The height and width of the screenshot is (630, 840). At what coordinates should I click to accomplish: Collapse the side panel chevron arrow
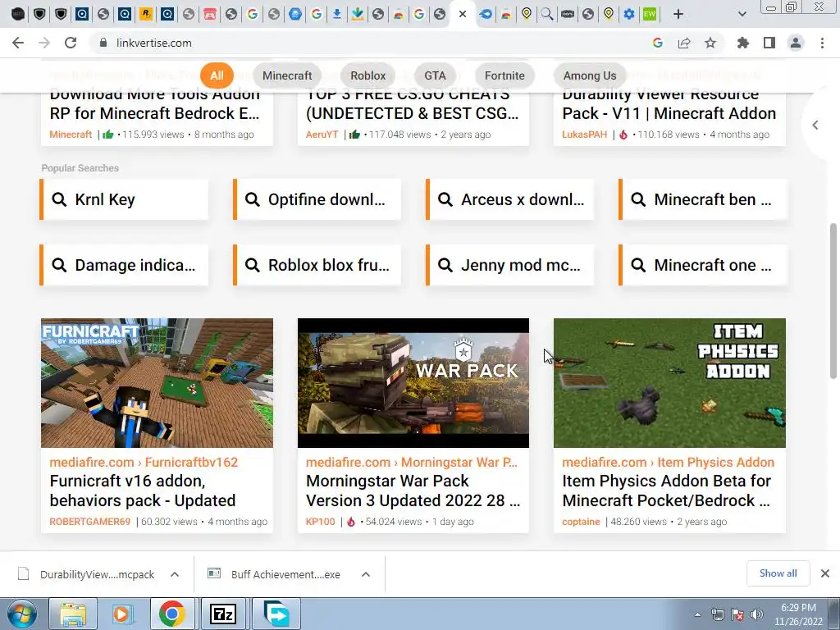[815, 126]
